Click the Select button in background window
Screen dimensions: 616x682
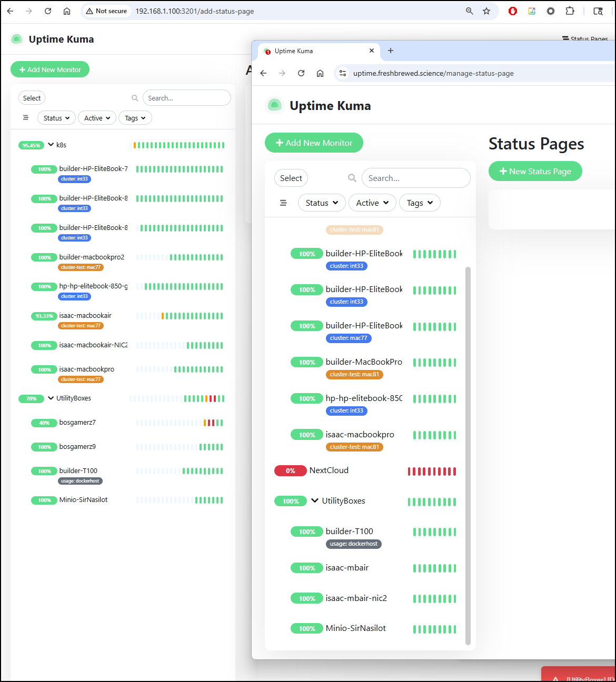tap(32, 98)
